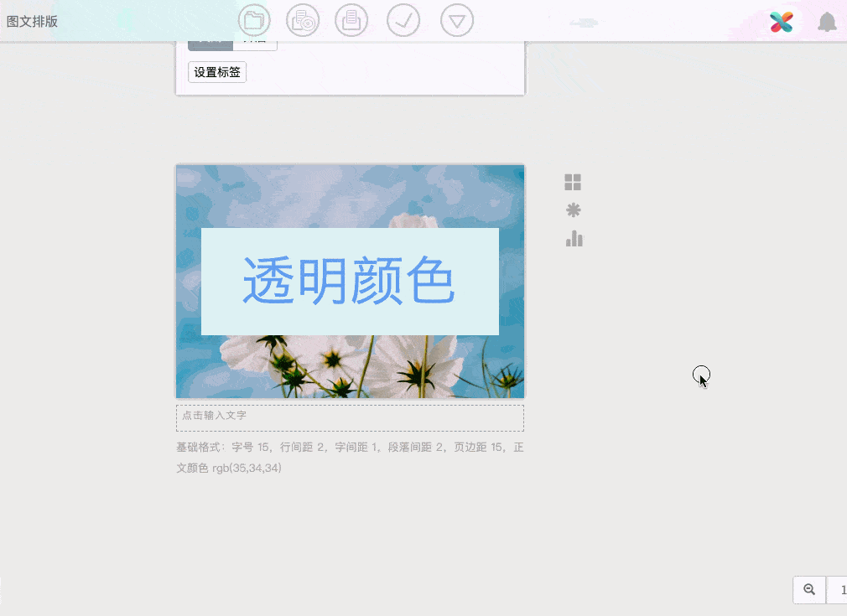
Task: Click the 图文排版 title
Action: pos(32,22)
